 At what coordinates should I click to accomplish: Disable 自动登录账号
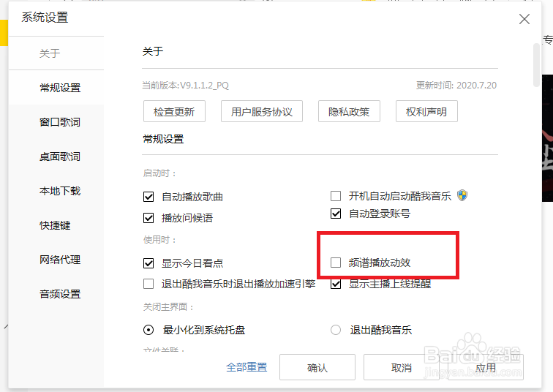(x=336, y=214)
